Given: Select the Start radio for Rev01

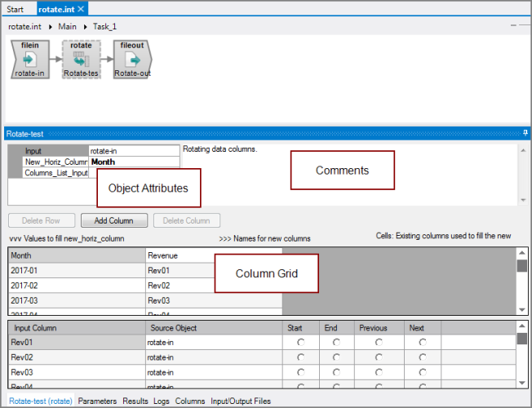Looking at the screenshot, I should click(x=300, y=342).
